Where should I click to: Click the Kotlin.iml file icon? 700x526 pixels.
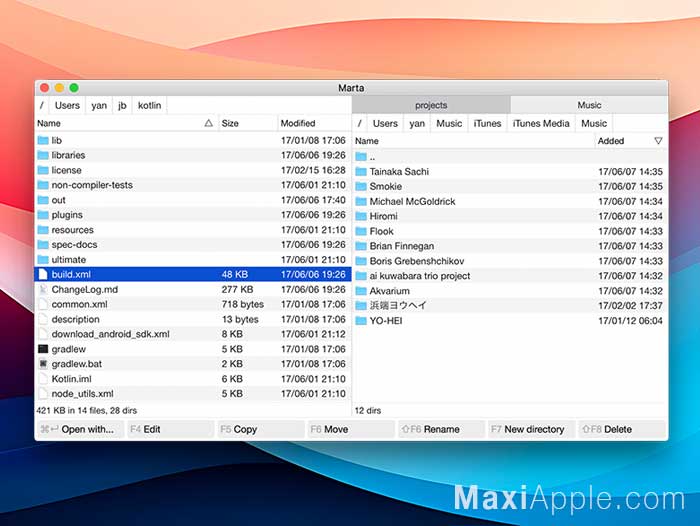click(x=43, y=379)
